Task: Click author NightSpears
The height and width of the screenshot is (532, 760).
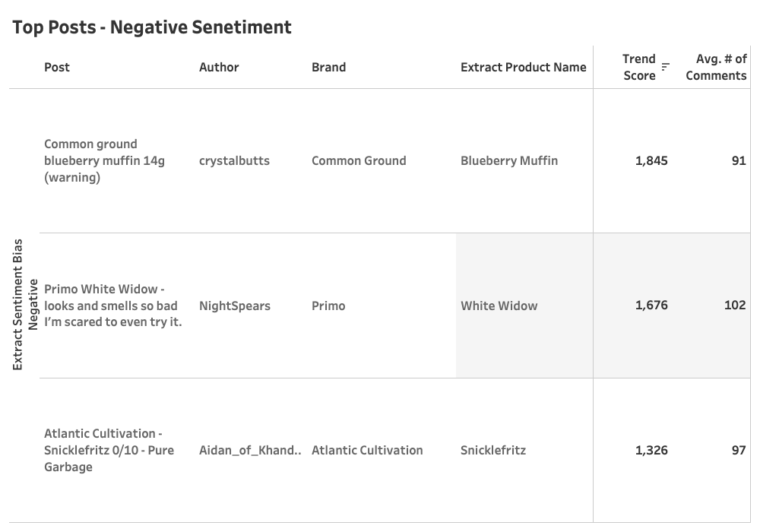Action: [x=235, y=306]
